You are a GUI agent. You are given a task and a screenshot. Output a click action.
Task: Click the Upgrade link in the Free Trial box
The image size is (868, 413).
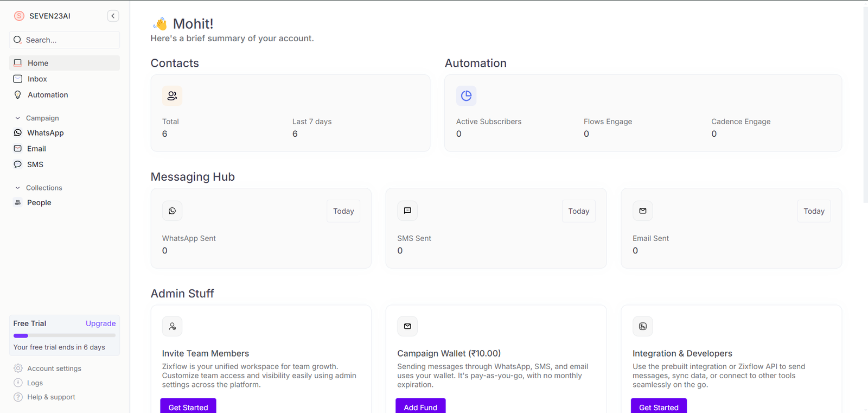pos(100,323)
